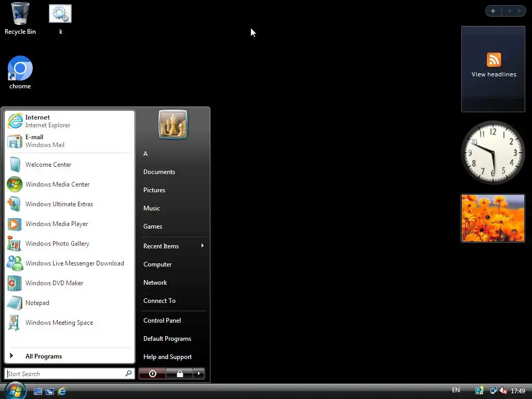
Task: Launch Internet Explorer from Start menu
Action: (70, 121)
